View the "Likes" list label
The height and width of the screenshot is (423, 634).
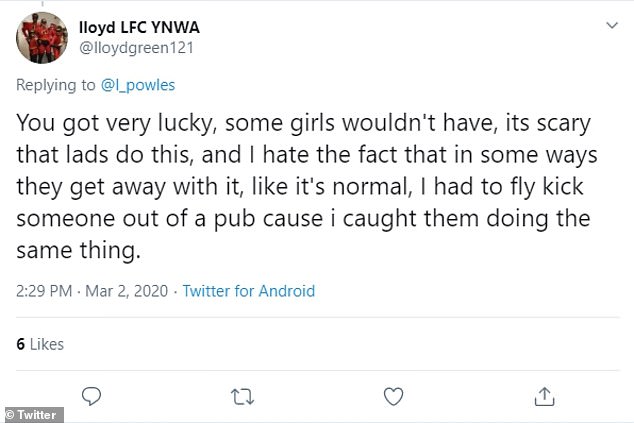pyautogui.click(x=47, y=343)
